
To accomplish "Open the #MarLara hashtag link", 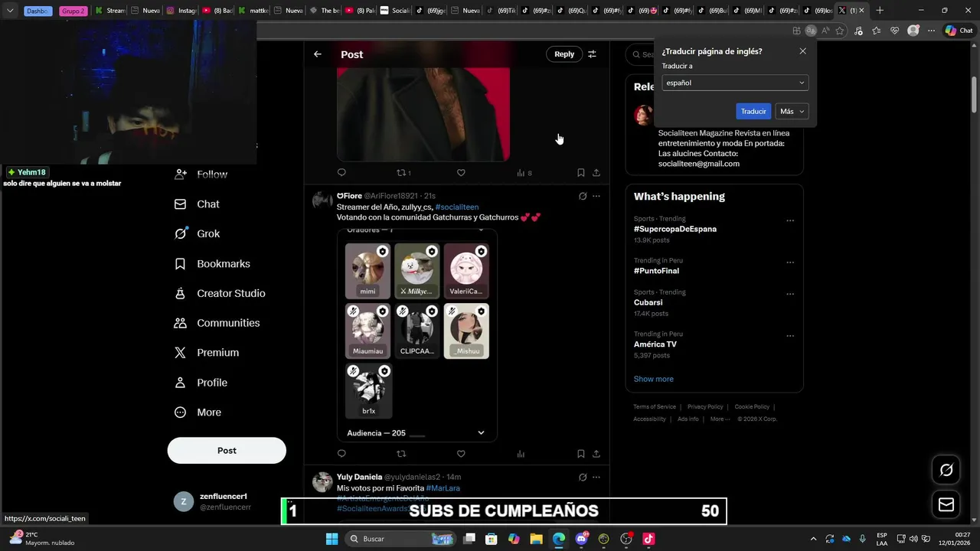I will (x=443, y=487).
